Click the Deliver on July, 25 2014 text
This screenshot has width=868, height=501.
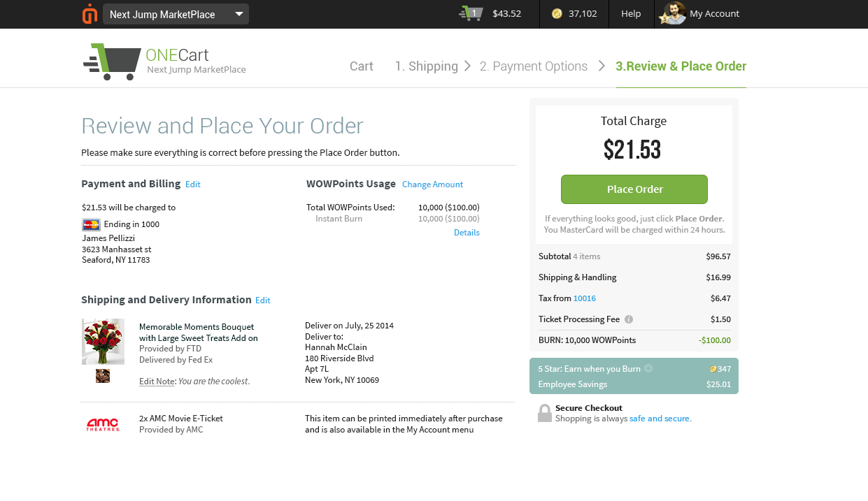(349, 326)
